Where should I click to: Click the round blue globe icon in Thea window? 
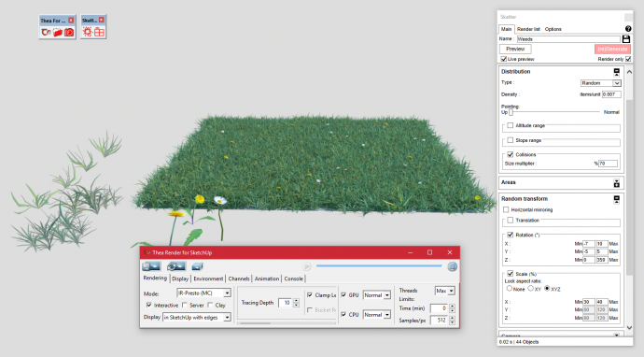point(452,266)
